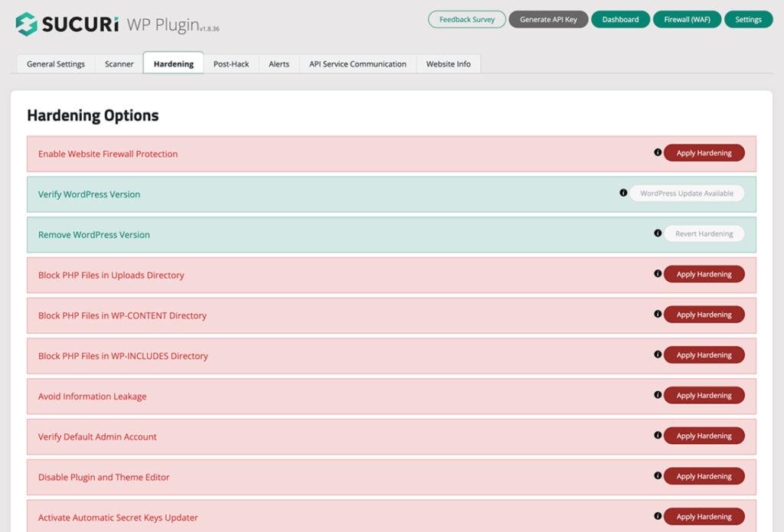Open the Firewall (WAF) page
Screen dimensions: 784x532
(x=687, y=20)
